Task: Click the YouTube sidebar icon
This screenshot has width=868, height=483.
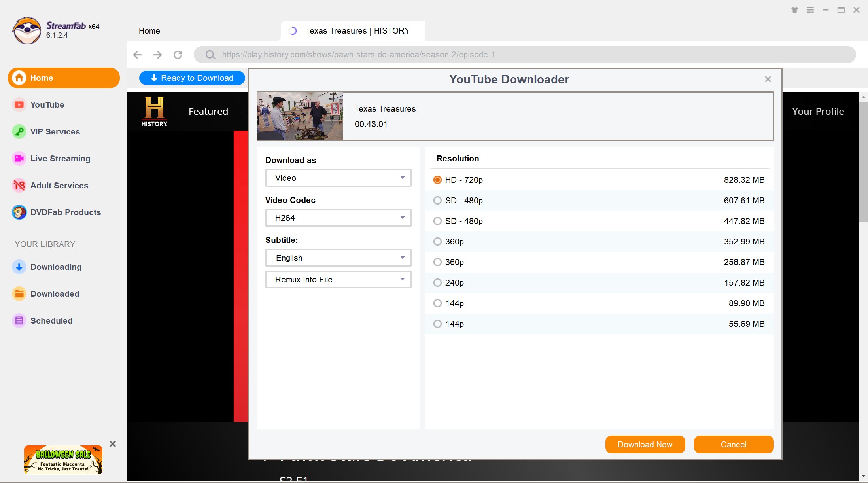Action: point(19,105)
